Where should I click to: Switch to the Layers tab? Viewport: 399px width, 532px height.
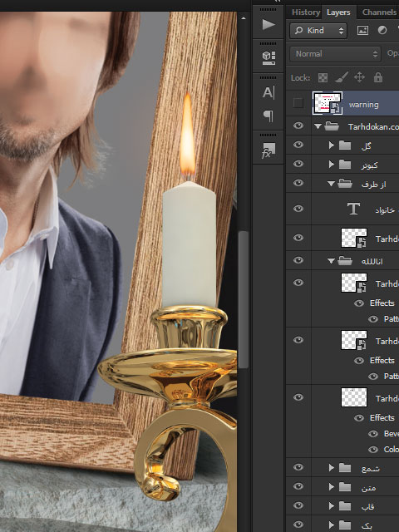tap(338, 12)
